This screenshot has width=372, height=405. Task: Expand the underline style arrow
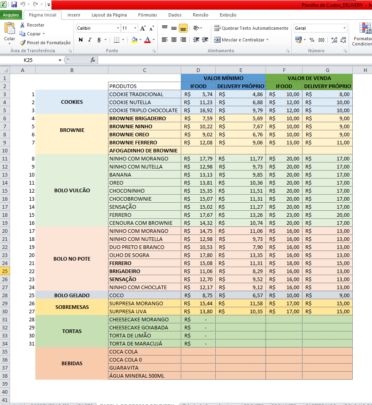[x=105, y=40]
